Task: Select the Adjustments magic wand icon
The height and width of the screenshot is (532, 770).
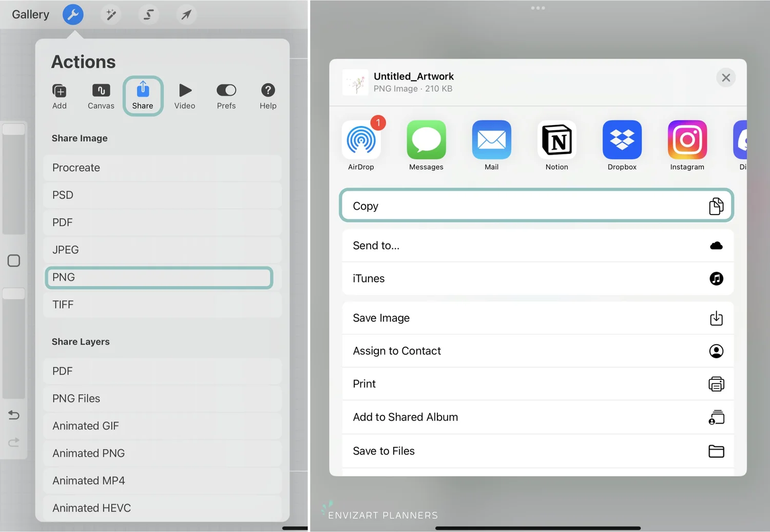Action: (111, 14)
